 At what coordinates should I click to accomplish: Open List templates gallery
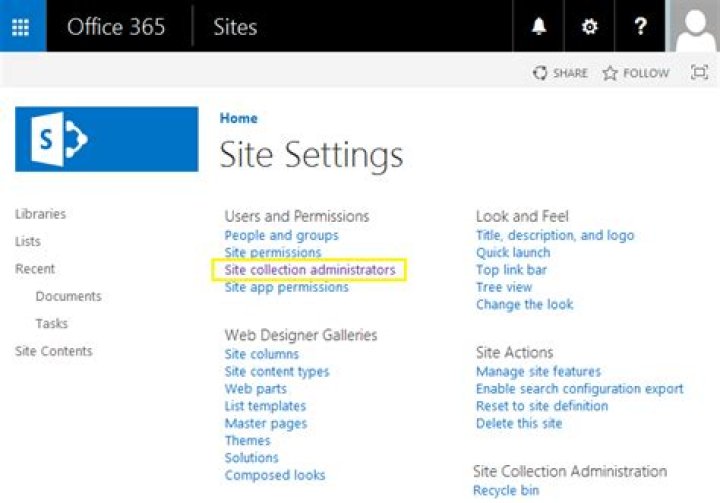pyautogui.click(x=265, y=406)
